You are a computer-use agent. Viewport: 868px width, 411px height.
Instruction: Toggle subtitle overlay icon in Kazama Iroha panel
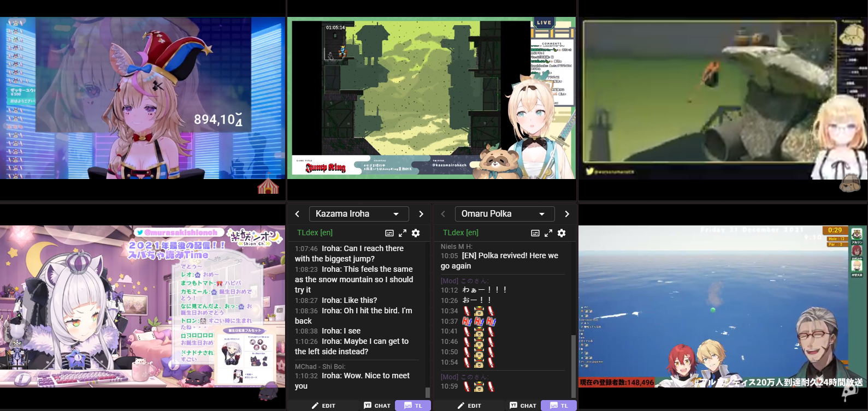click(x=389, y=233)
